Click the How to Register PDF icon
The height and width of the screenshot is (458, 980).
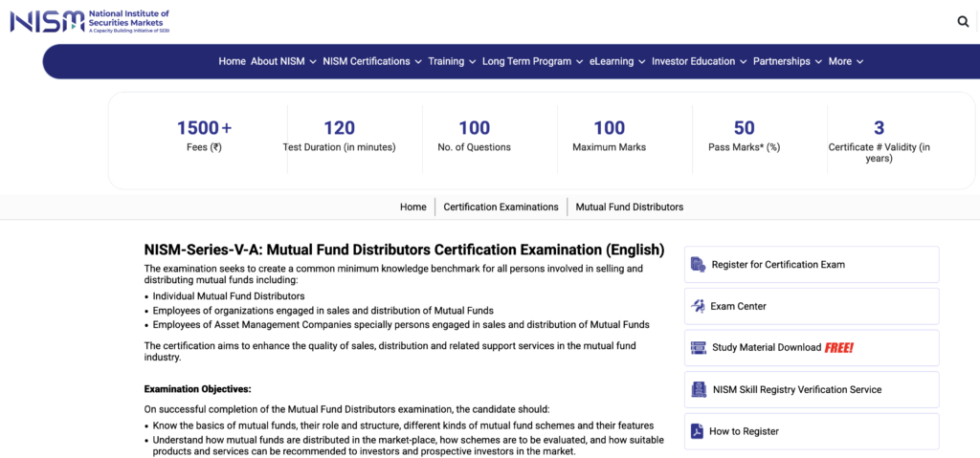(x=698, y=431)
